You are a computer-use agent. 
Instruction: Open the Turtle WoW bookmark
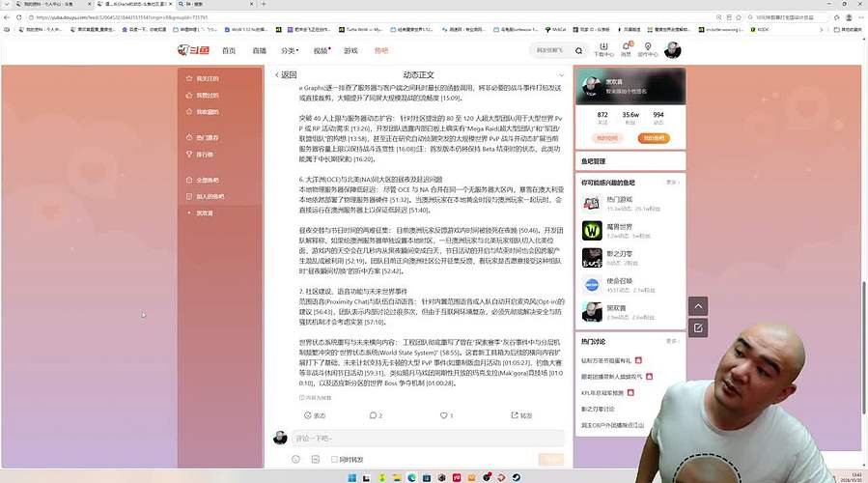[360, 29]
